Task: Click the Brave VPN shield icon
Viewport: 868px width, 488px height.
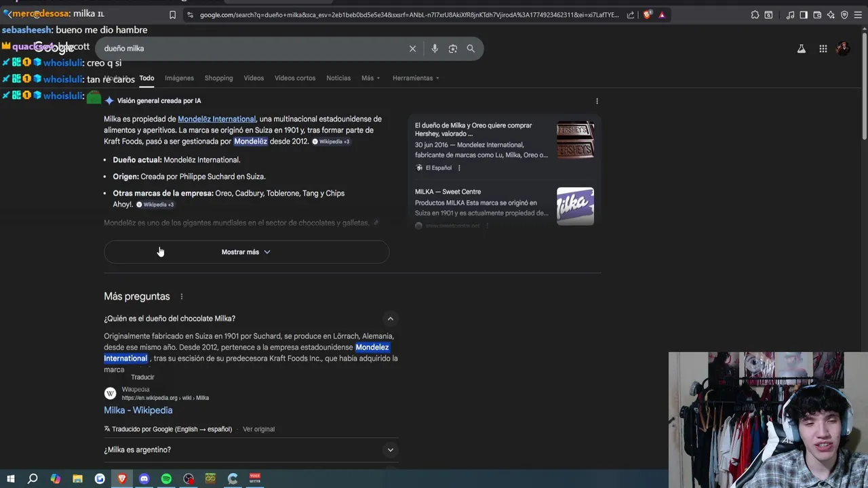Action: [844, 15]
